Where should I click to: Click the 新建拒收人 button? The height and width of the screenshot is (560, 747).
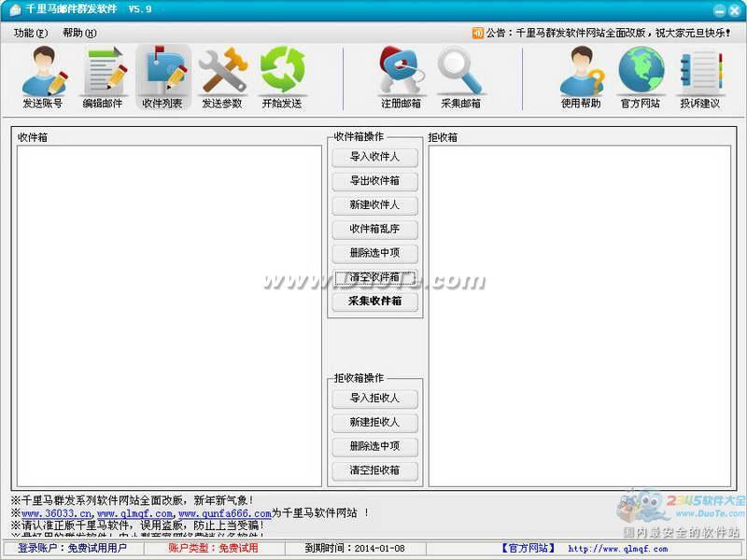[x=375, y=423]
